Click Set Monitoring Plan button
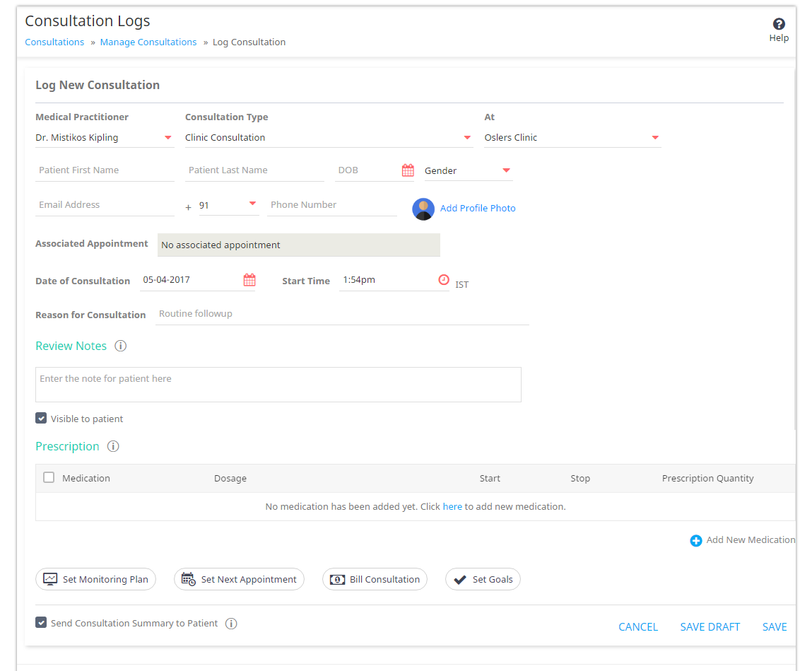The width and height of the screenshot is (812, 671). pos(96,579)
